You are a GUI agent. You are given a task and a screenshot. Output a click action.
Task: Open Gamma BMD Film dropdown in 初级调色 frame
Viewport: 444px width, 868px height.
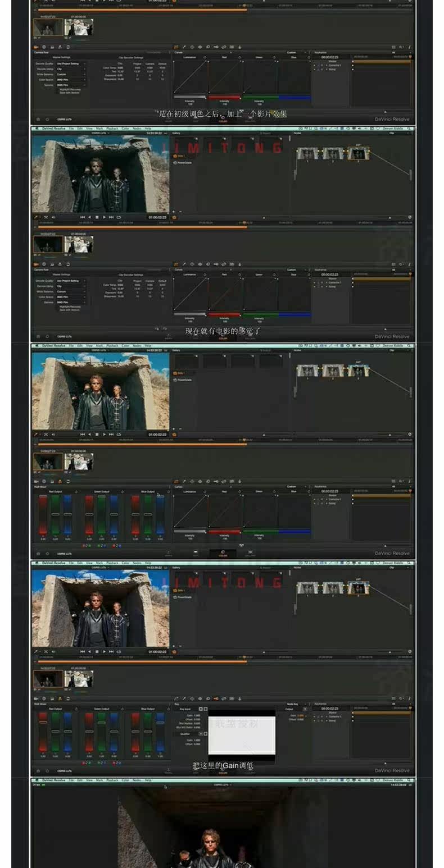point(71,85)
